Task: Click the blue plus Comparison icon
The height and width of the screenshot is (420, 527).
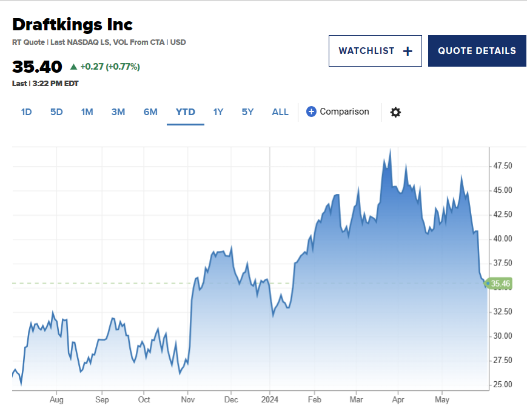Action: [x=311, y=112]
